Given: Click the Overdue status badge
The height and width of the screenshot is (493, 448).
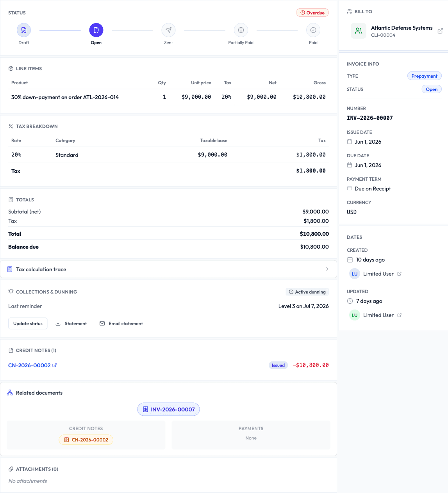Looking at the screenshot, I should click(x=312, y=13).
